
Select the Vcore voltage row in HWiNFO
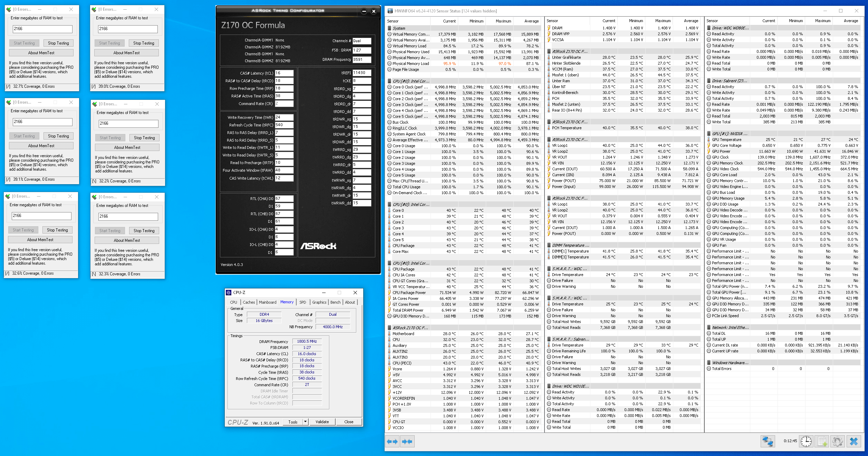pos(463,369)
